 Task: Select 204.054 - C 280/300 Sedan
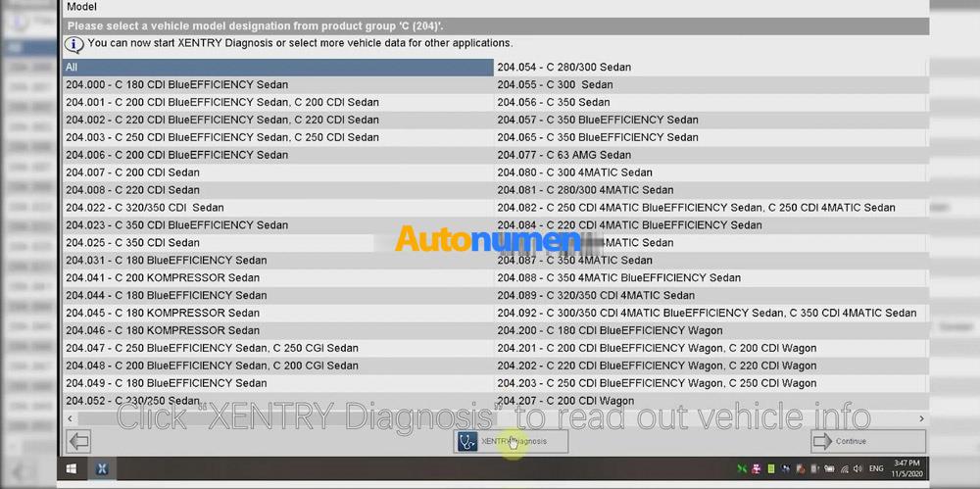tap(710, 67)
